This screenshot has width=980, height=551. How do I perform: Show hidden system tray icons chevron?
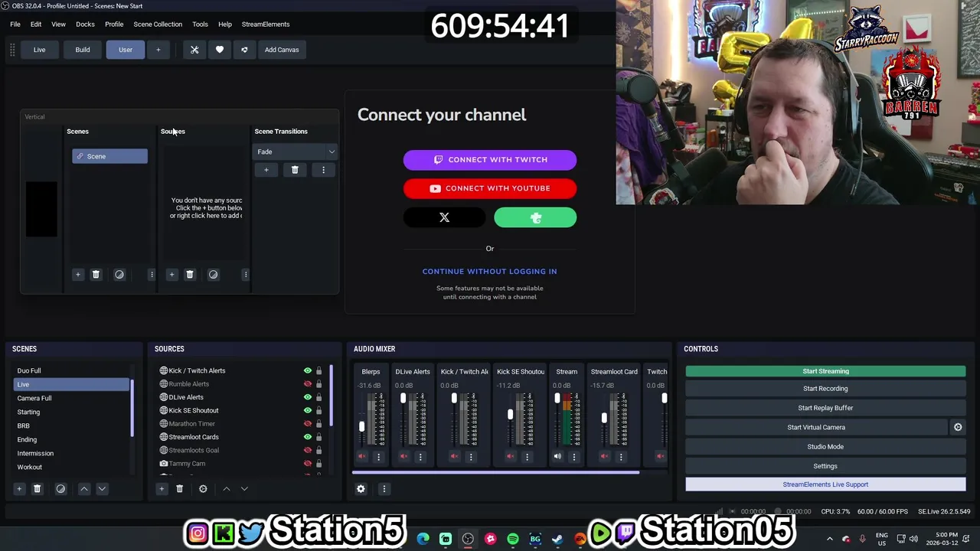point(829,539)
